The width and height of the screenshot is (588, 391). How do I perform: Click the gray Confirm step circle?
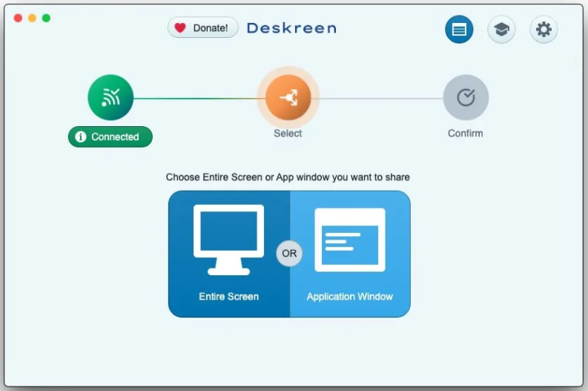click(466, 97)
